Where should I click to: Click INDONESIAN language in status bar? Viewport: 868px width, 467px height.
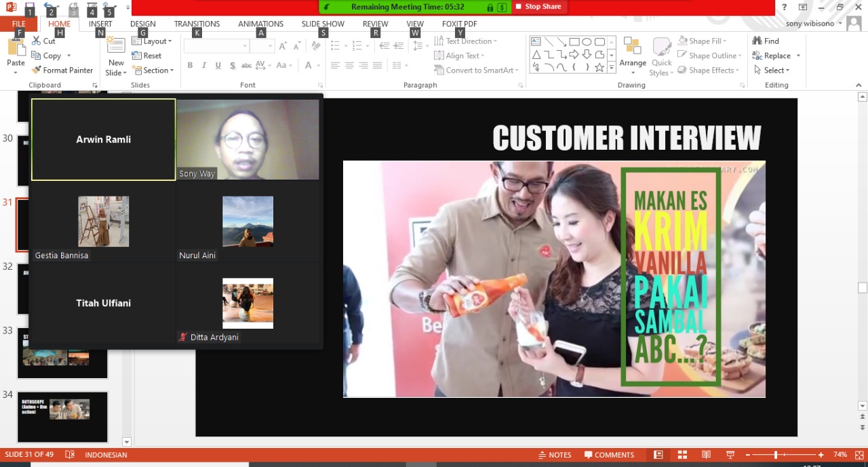(x=106, y=455)
